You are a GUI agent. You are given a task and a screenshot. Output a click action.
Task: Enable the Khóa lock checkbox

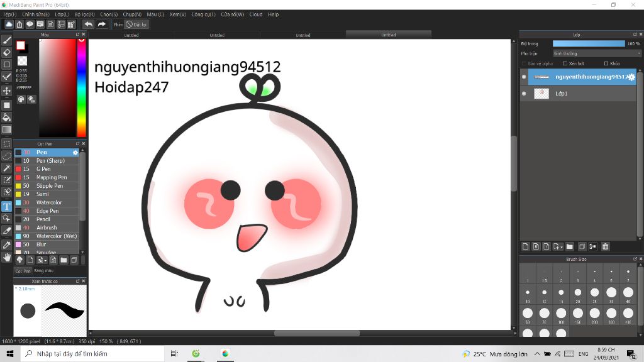pyautogui.click(x=606, y=63)
